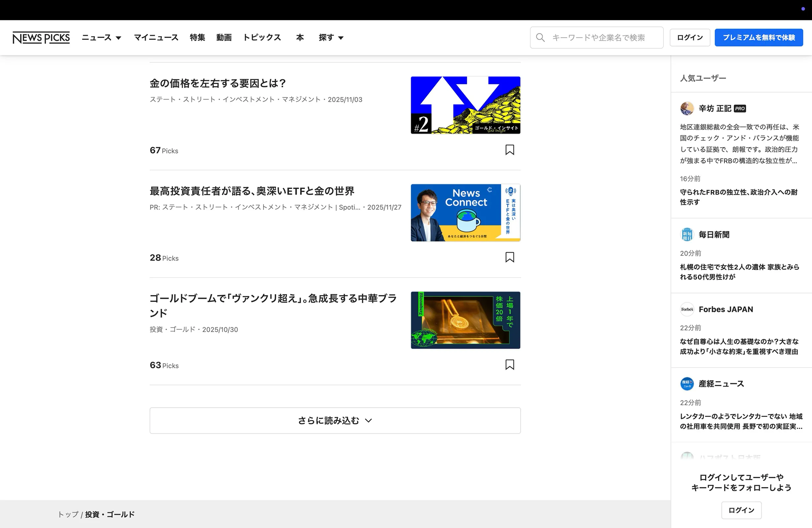The image size is (812, 528).
Task: Bookmark the 最高投資責任者が語る ETF article
Action: [x=509, y=257]
